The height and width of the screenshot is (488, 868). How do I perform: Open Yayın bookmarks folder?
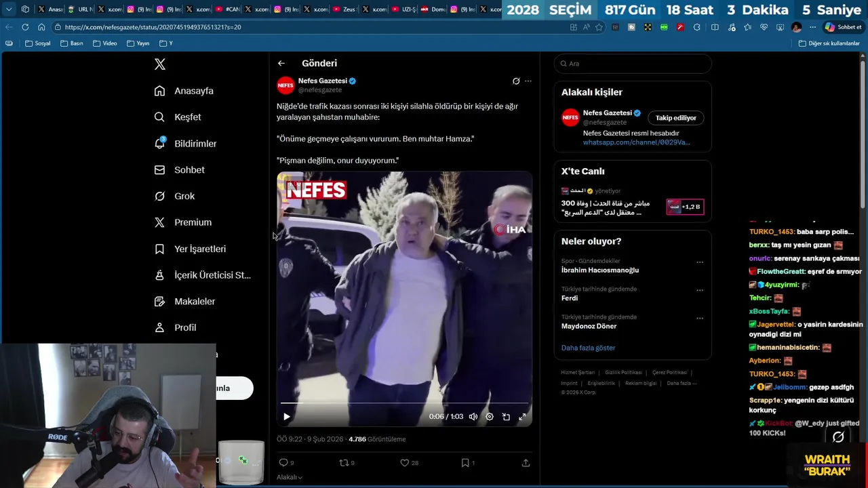(x=138, y=43)
